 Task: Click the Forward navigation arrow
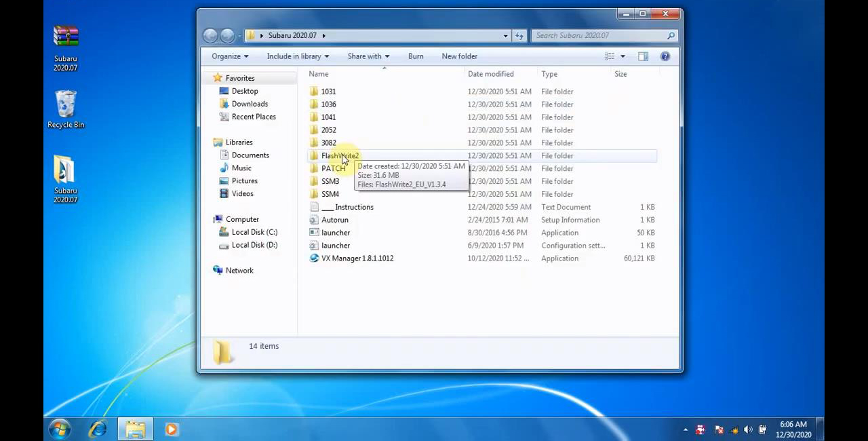(227, 35)
